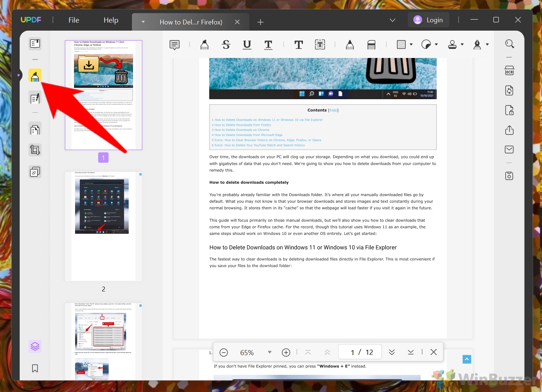Open the zoom percentage dropdown
Viewport: 542px width, 392px height.
point(270,352)
